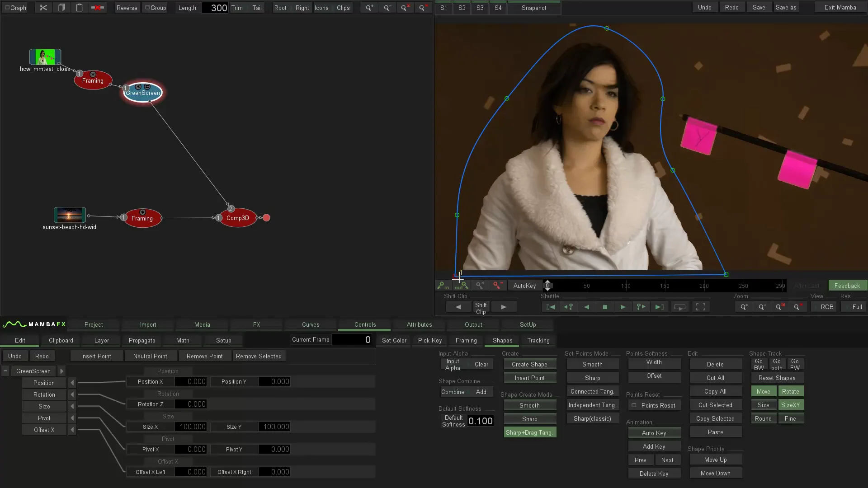
Task: Switch to the Output tab
Action: point(473,324)
